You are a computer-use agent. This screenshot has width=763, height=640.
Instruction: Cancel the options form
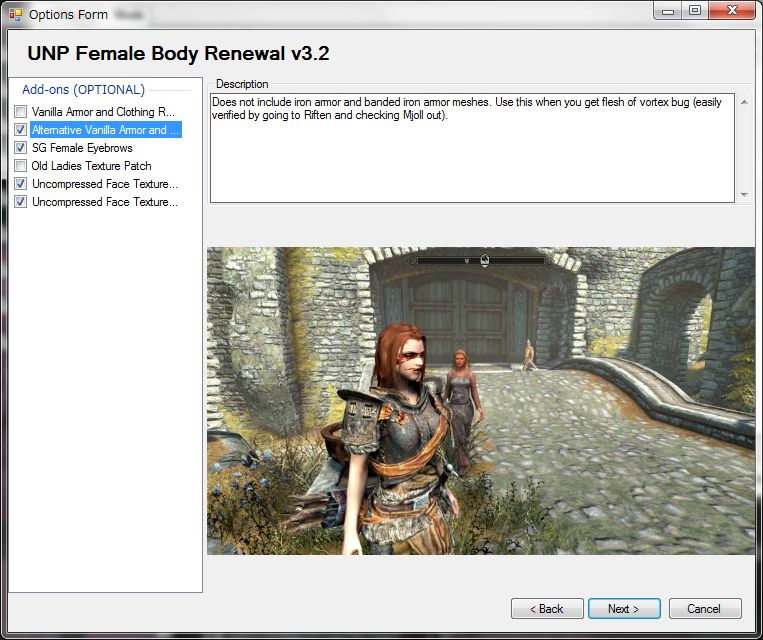click(x=705, y=609)
